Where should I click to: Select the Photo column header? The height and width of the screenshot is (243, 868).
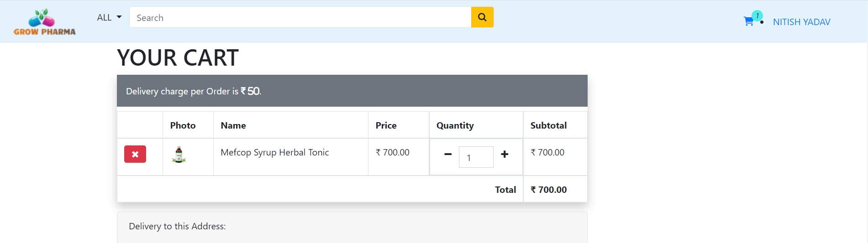(183, 125)
